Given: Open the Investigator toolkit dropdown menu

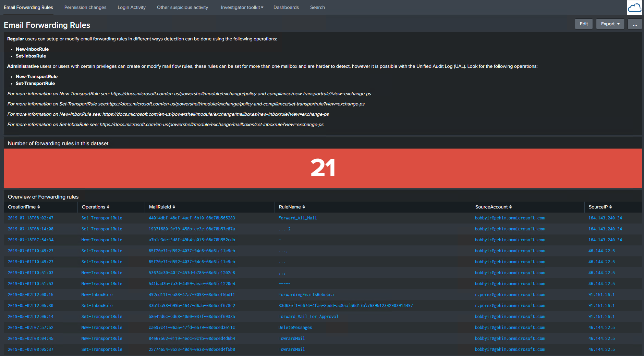Looking at the screenshot, I should tap(242, 7).
